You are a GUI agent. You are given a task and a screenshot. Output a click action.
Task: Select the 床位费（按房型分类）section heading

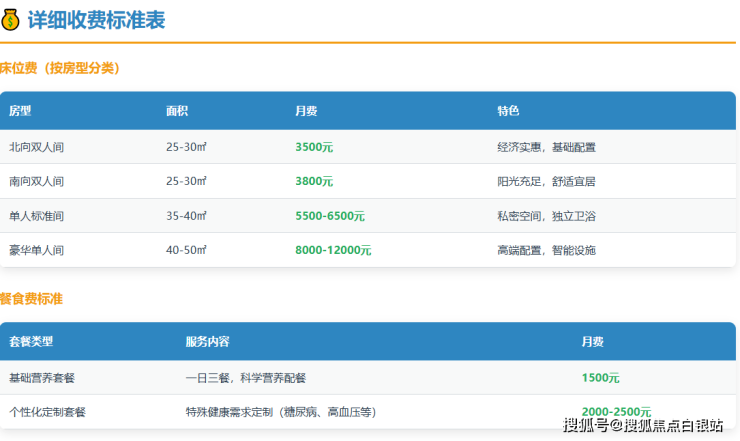tap(60, 68)
